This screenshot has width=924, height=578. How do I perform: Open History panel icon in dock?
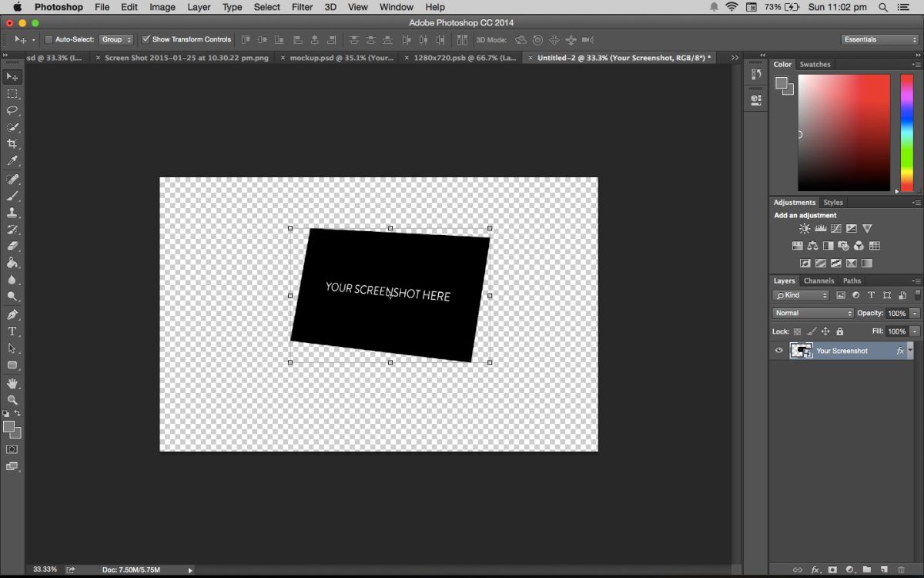pyautogui.click(x=755, y=74)
